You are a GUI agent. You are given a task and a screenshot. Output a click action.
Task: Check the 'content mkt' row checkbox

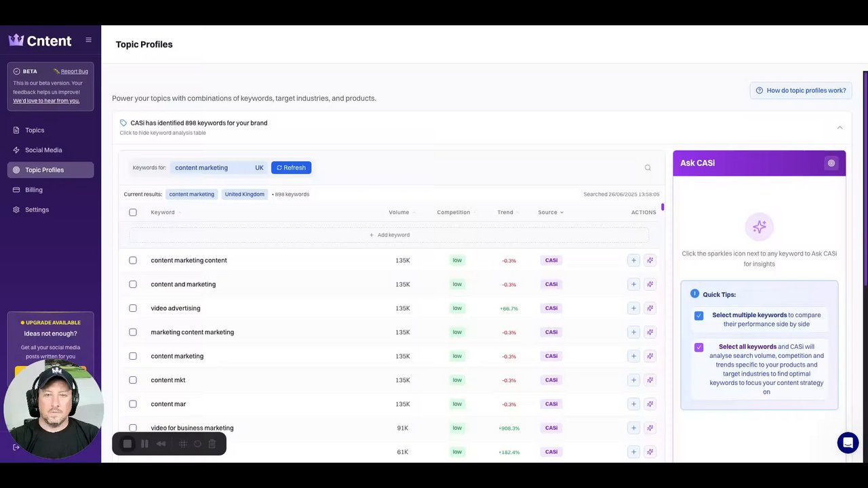click(133, 380)
